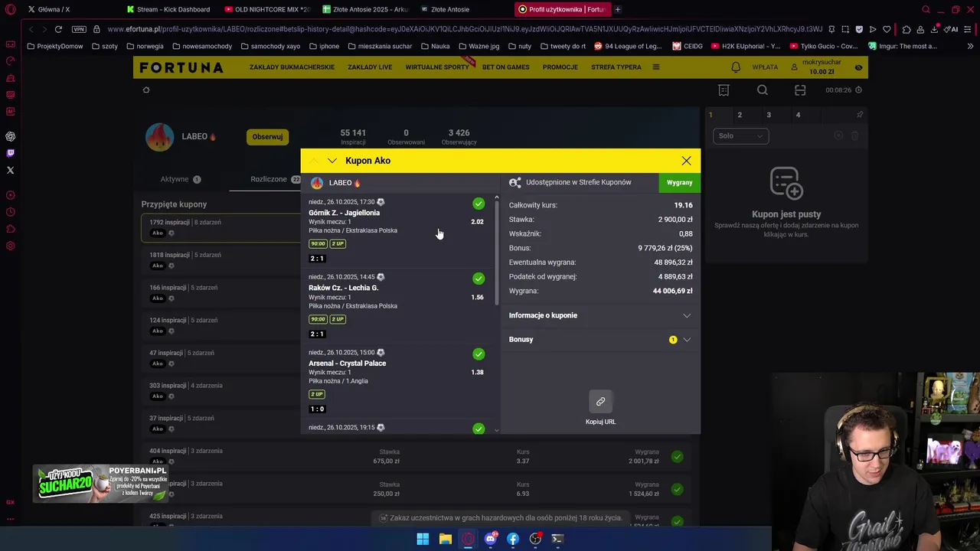980x551 pixels.
Task: Open the samochody xayo bookmark folder
Action: pos(270,46)
